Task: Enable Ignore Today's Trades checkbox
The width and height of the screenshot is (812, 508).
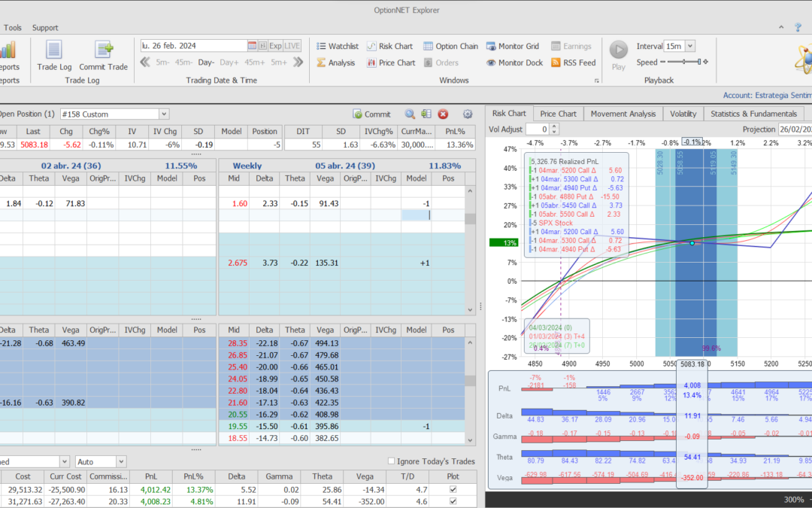Action: 391,461
